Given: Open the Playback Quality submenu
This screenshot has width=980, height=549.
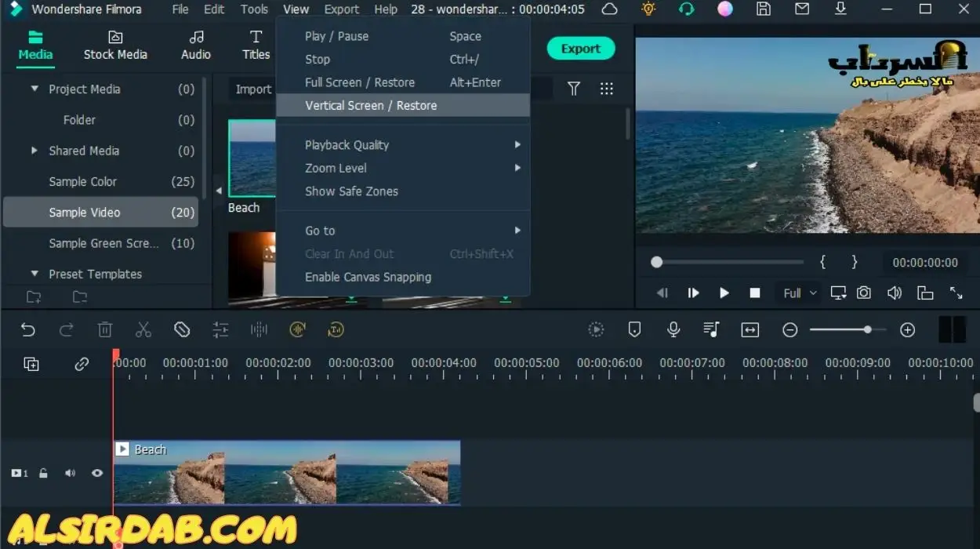Looking at the screenshot, I should [403, 145].
